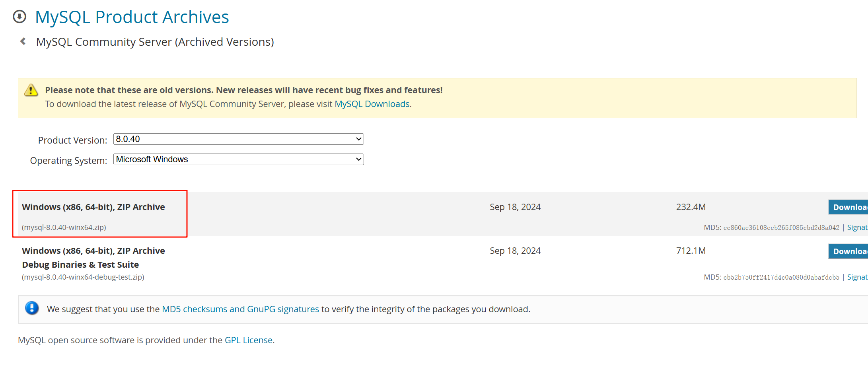Image resolution: width=868 pixels, height=389 pixels.
Task: Open the GPL License link
Action: pos(249,340)
